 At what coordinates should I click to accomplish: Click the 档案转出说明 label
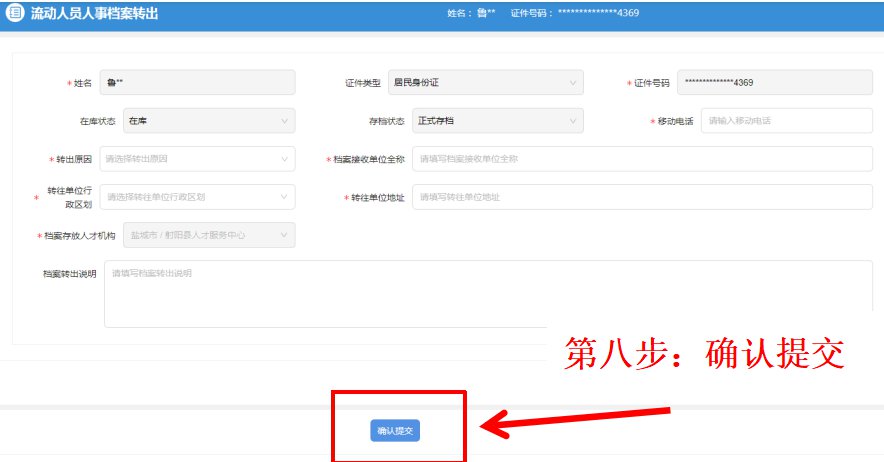coord(70,274)
